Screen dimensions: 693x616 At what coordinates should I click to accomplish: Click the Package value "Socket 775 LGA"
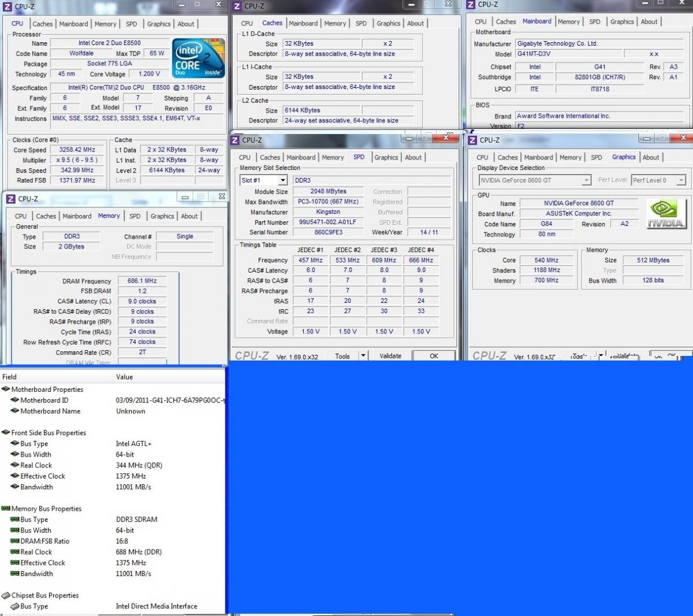[x=110, y=64]
